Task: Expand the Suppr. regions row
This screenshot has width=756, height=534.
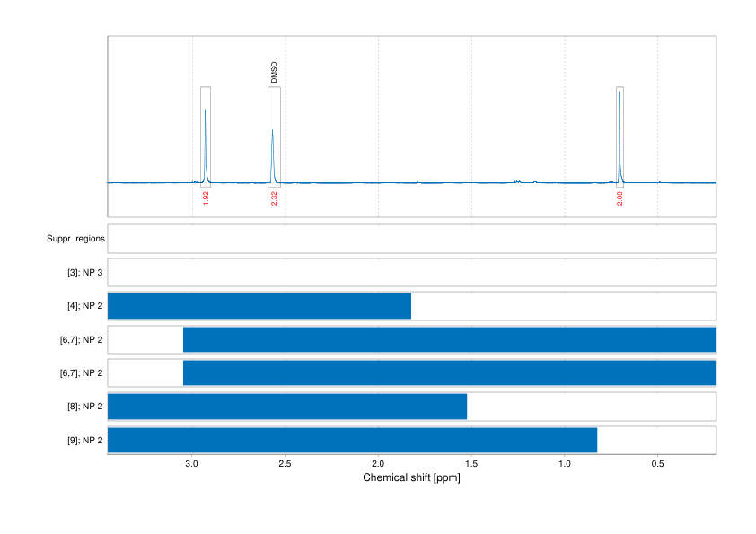Action: point(411,238)
